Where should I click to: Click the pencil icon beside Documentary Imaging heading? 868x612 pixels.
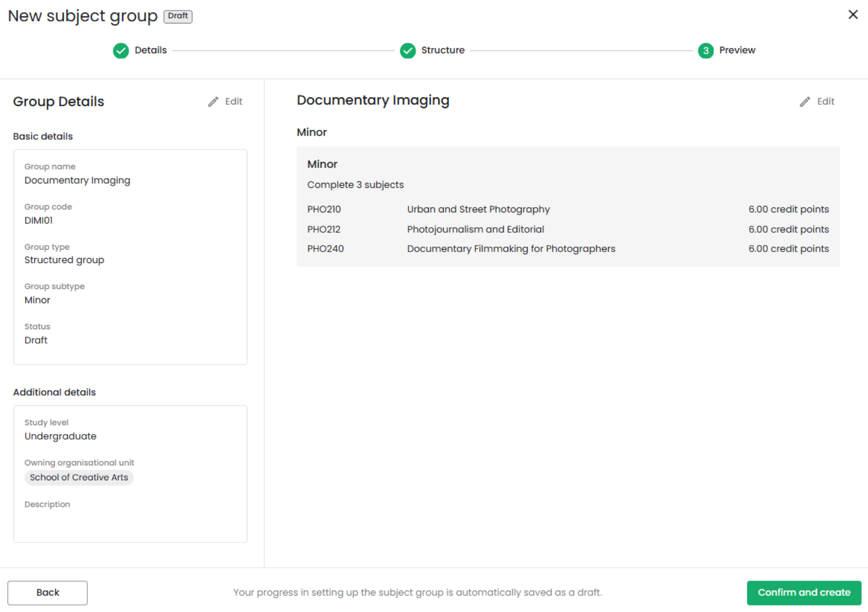coord(805,102)
